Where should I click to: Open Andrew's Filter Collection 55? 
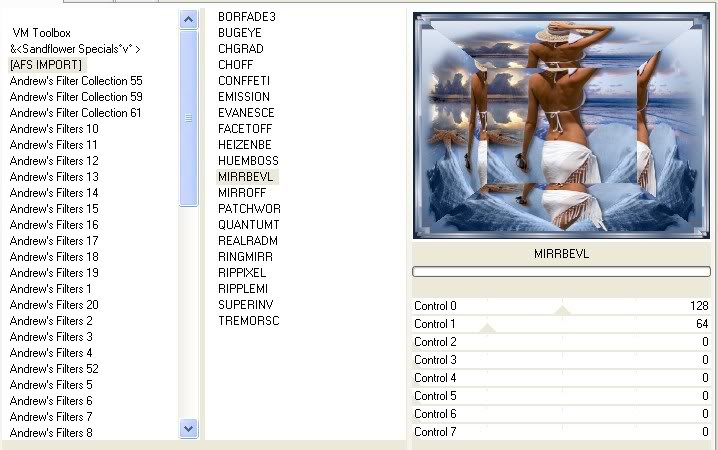click(76, 81)
